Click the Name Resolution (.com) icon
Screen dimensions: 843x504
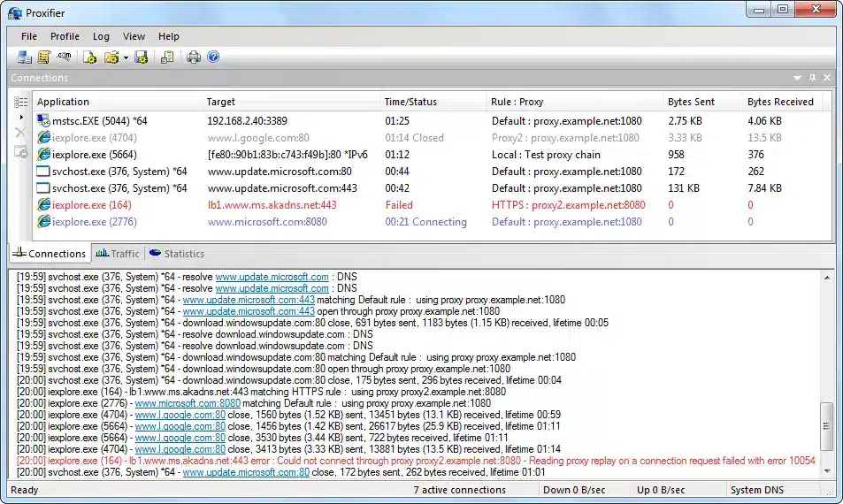tap(64, 57)
